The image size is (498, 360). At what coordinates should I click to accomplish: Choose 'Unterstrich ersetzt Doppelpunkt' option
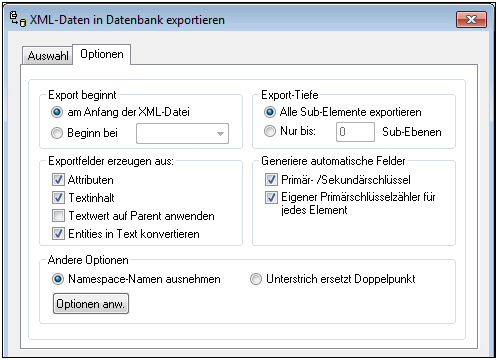click(x=256, y=279)
